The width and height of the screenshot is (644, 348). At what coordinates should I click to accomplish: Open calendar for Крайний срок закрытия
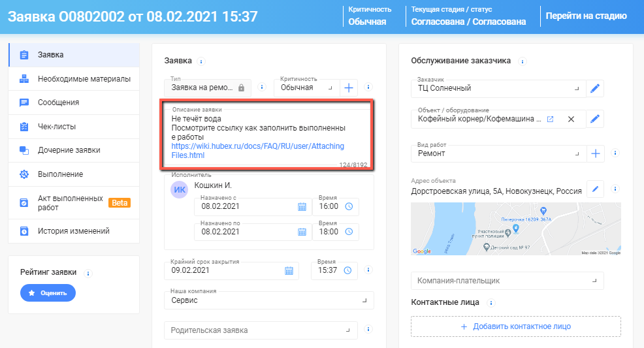tap(289, 271)
